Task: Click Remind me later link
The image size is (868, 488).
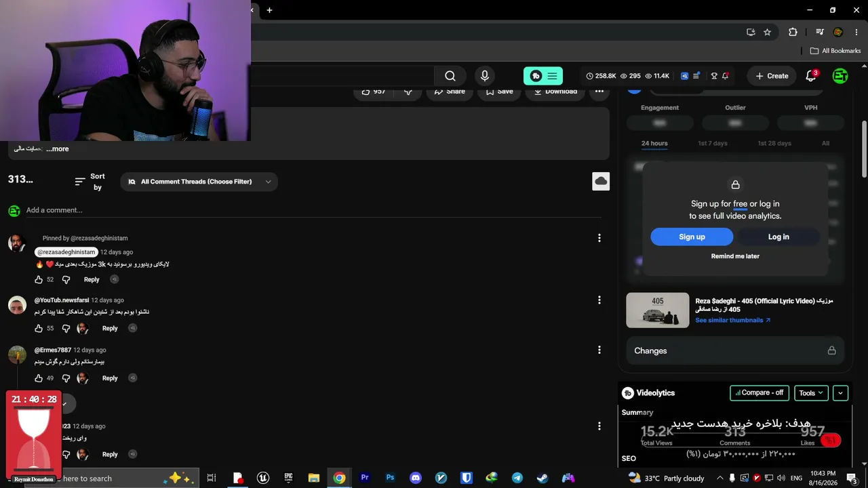Action: 735,256
